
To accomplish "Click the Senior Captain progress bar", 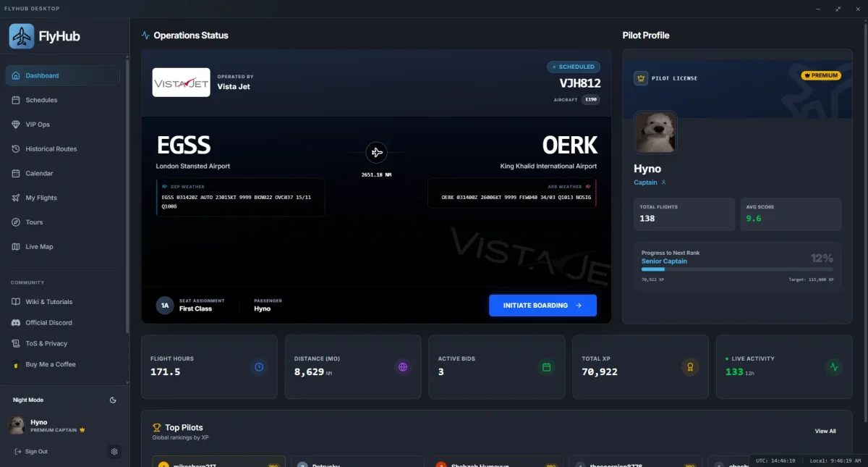I will 737,269.
